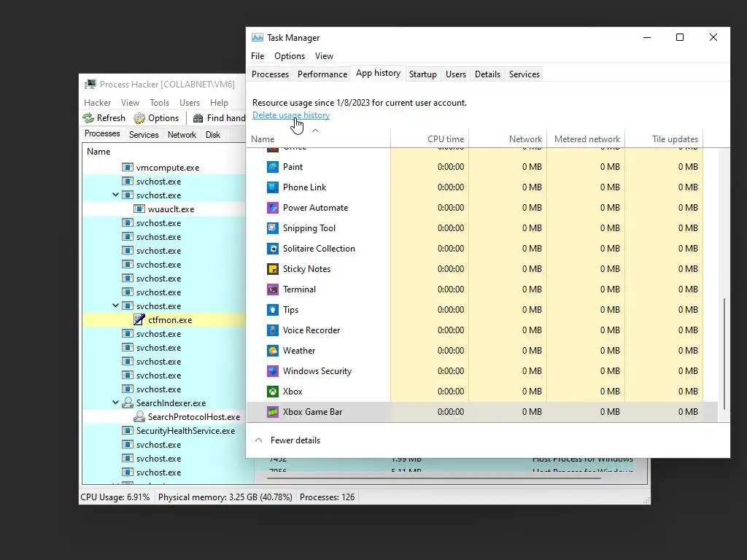Click the vmcompute.exe process icon
Viewport: 747px width, 560px height.
(127, 167)
